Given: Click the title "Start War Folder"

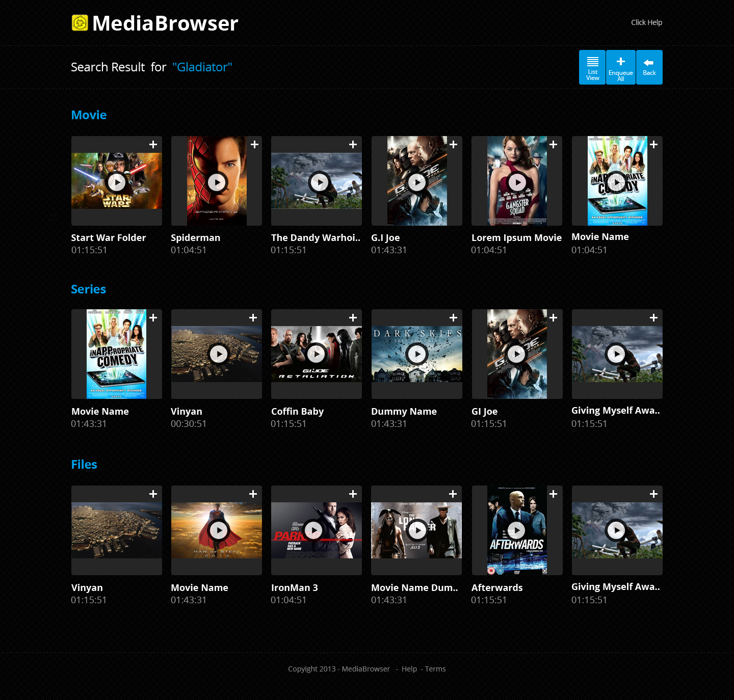Looking at the screenshot, I should tap(109, 238).
